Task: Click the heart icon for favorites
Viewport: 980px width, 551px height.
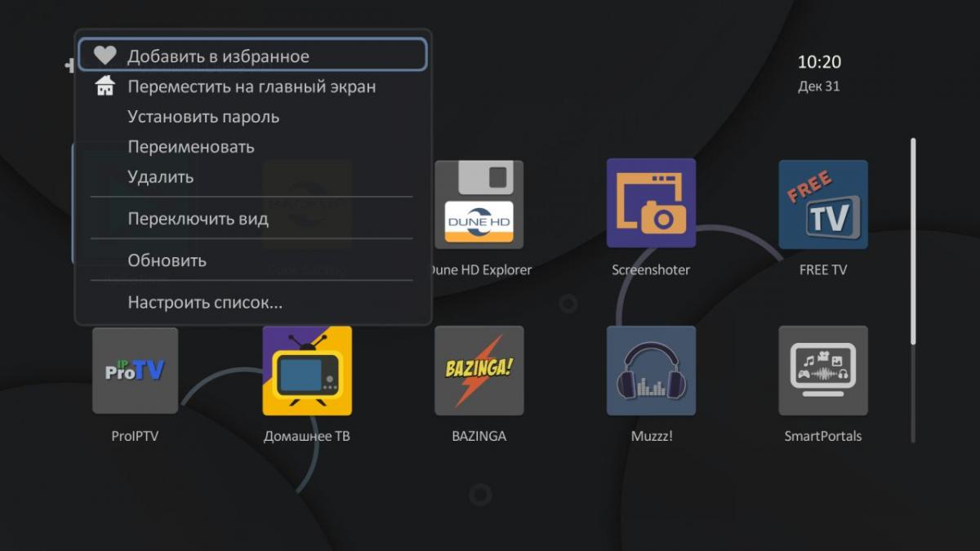Action: (105, 56)
